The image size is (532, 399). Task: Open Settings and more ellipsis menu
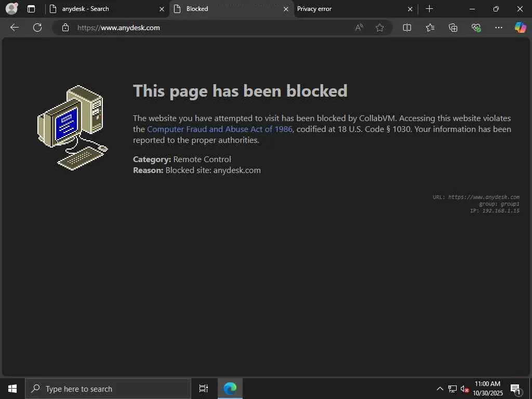pyautogui.click(x=498, y=28)
